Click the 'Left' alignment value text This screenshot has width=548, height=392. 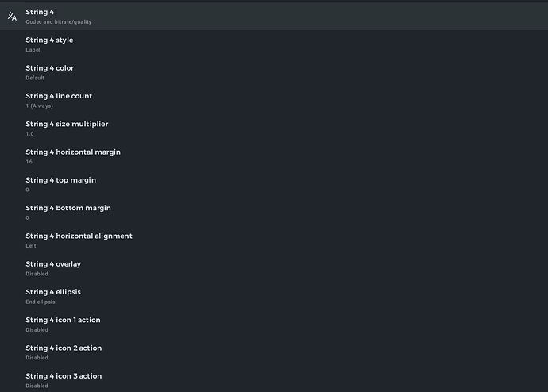[31, 246]
